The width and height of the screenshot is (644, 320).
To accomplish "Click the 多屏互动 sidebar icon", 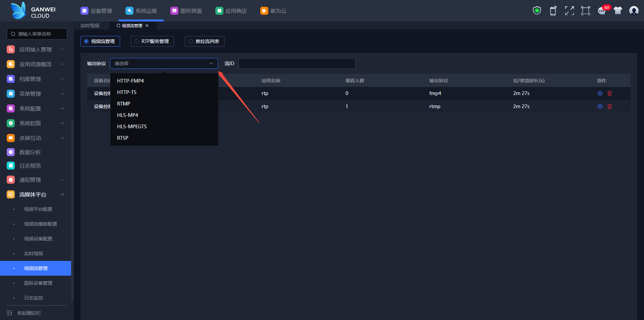I will (x=11, y=138).
